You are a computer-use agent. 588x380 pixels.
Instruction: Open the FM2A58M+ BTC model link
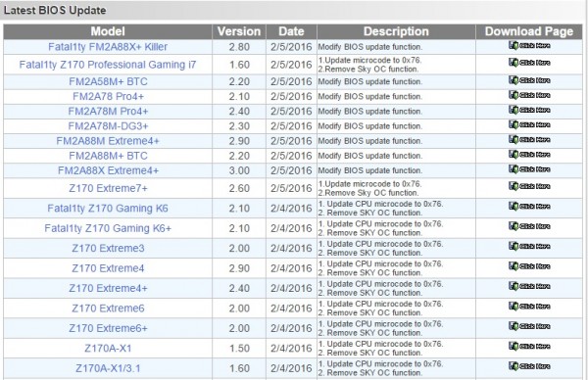(108, 81)
